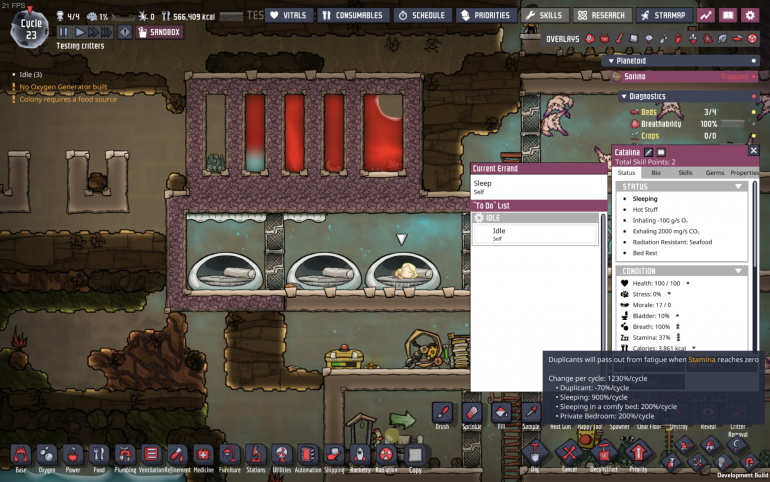Pause the game
Viewport: 770px width, 482px height.
[63, 32]
